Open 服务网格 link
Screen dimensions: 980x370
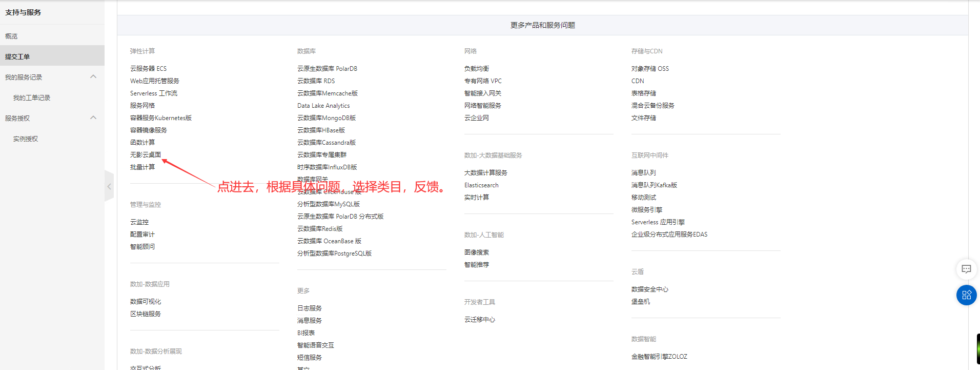coord(142,105)
